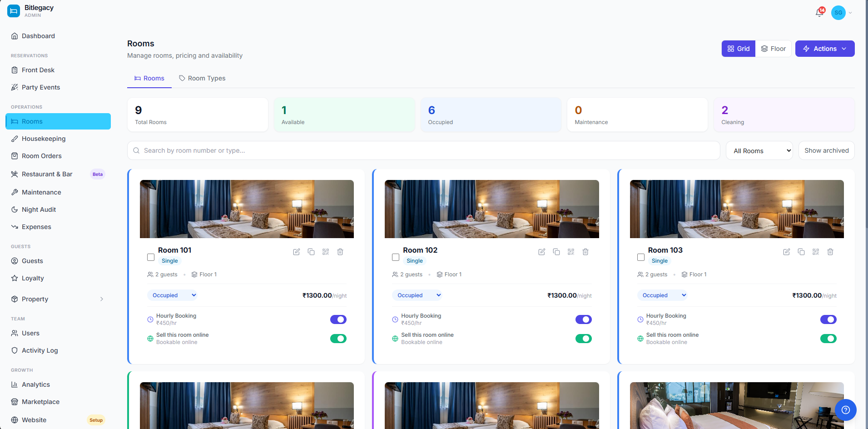Toggle Room 103 Sell online switch
Screen dimensions: 868x429
click(828, 339)
